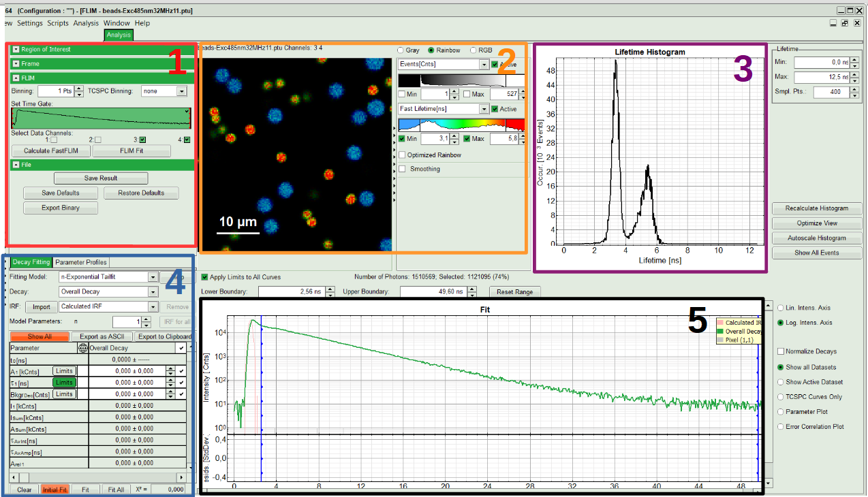Switch to the Parameter Profiles tab
Viewport: 868px width, 497px height.
pos(81,262)
